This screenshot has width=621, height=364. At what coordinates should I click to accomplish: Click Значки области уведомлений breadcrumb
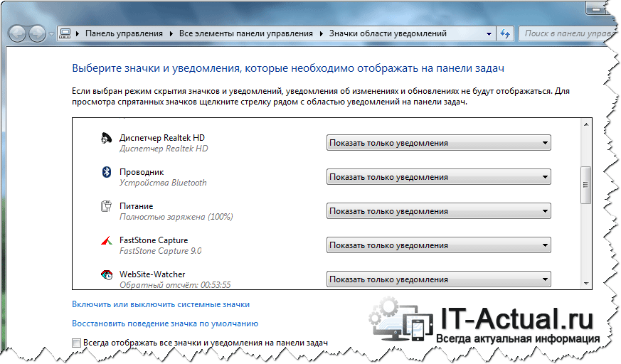pos(388,33)
